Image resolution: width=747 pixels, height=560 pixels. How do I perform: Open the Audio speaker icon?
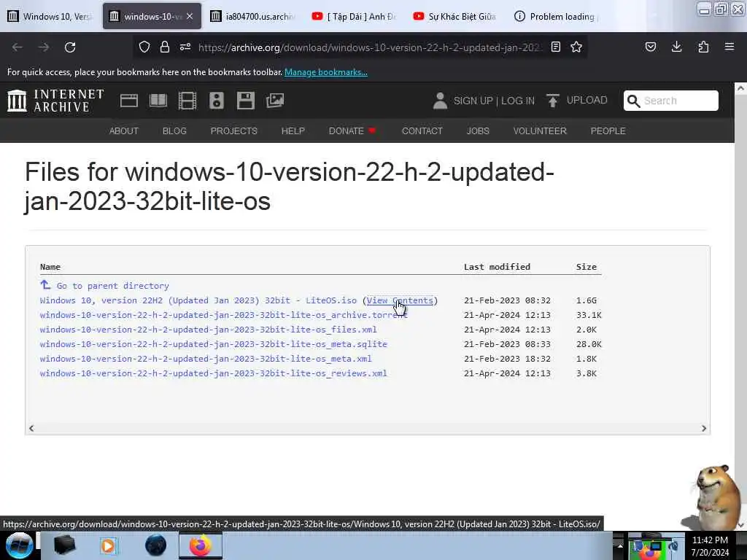click(216, 101)
